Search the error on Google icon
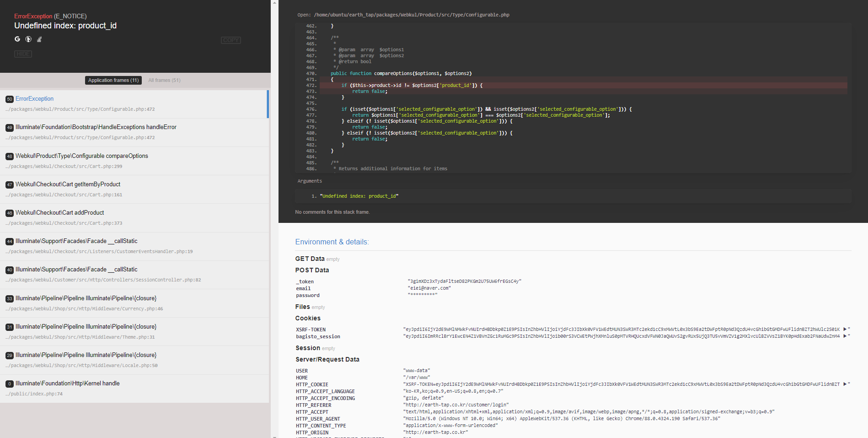Screen dimensions: 868x438 [x=17, y=39]
